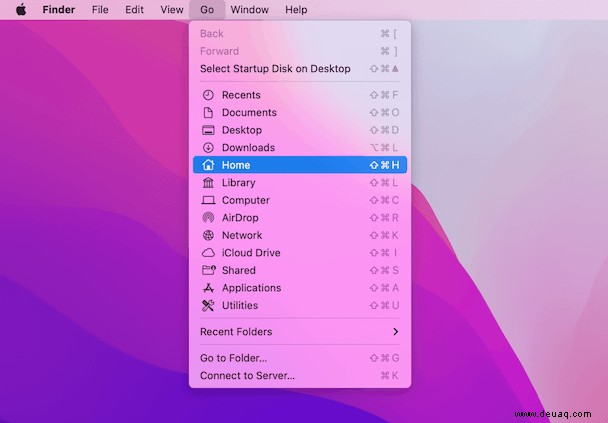The height and width of the screenshot is (423, 608).
Task: Click the Downloads arrow icon
Action: (x=208, y=148)
